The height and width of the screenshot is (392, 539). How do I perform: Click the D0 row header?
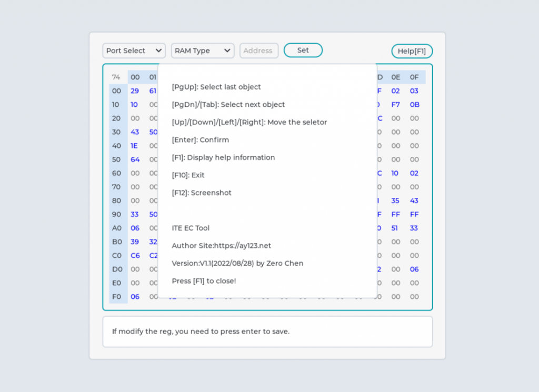point(116,269)
